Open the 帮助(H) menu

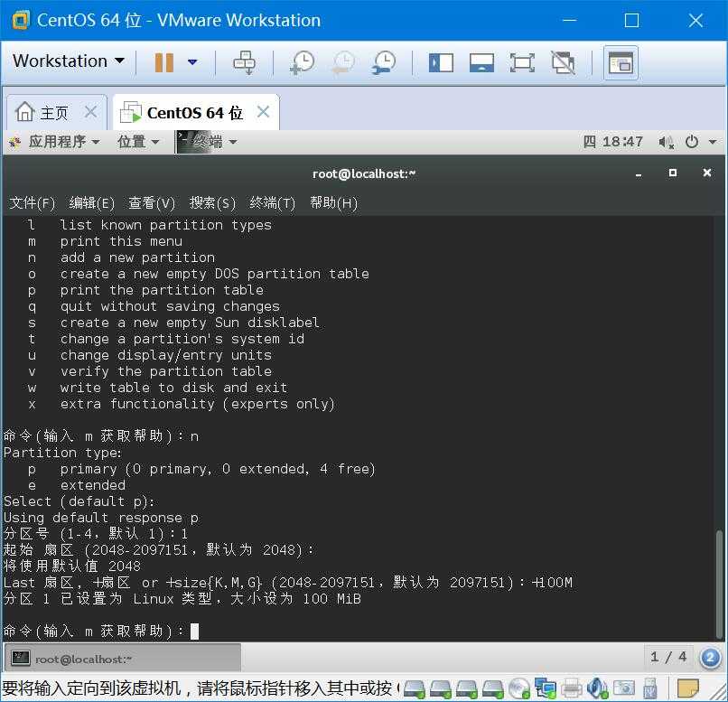tap(334, 203)
